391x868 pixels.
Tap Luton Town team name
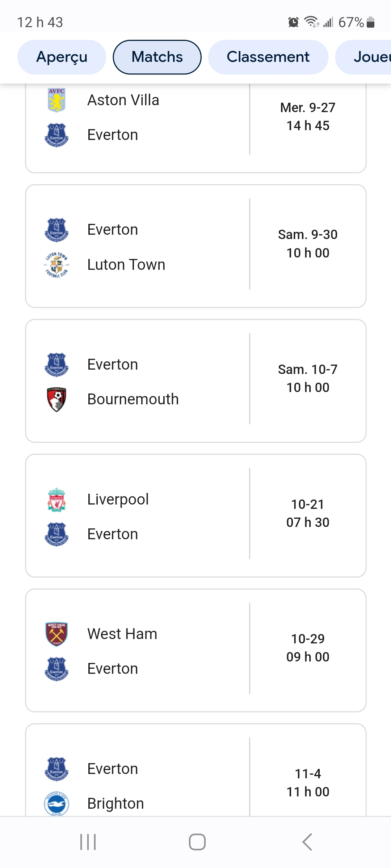pos(126,265)
